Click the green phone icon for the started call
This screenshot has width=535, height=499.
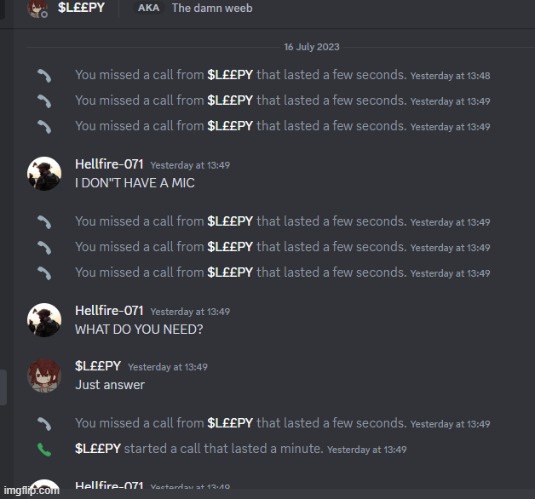coord(44,450)
